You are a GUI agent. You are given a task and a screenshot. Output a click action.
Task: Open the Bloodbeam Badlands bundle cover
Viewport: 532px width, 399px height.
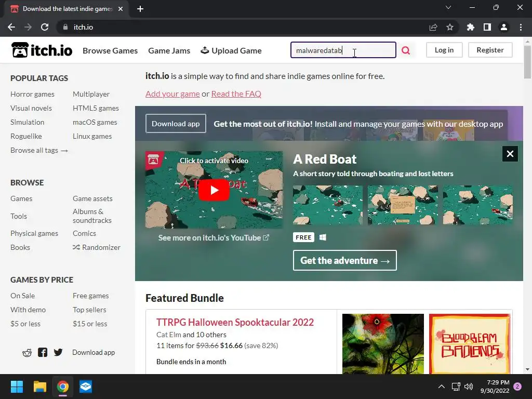pos(470,344)
